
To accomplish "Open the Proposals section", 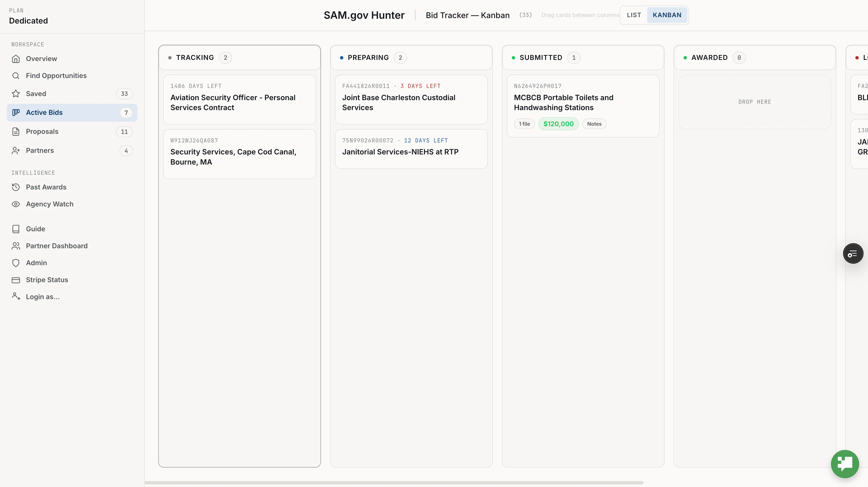I will (x=72, y=131).
